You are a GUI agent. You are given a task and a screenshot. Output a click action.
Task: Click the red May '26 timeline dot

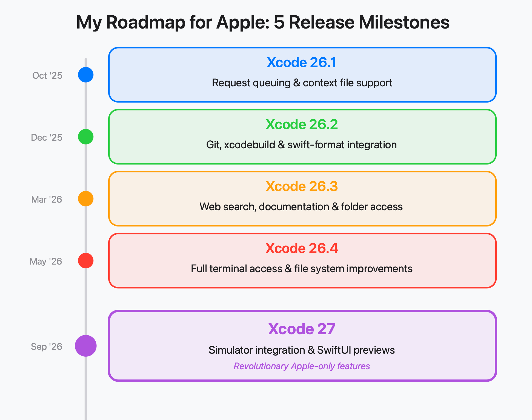pyautogui.click(x=86, y=261)
